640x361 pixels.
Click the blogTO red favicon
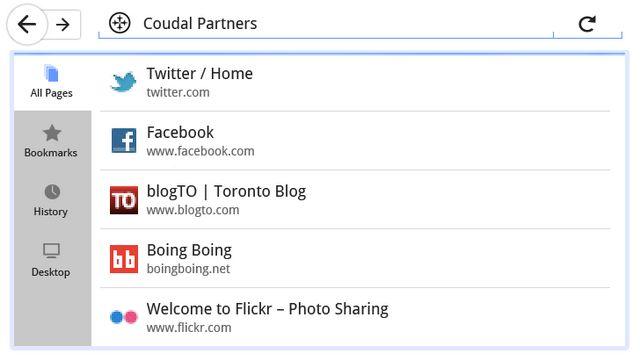tap(124, 200)
